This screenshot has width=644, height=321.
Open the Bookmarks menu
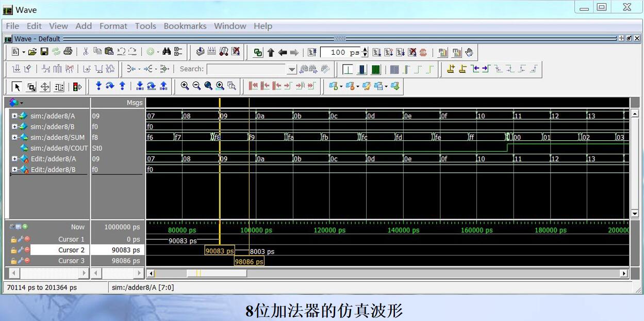[x=185, y=26]
